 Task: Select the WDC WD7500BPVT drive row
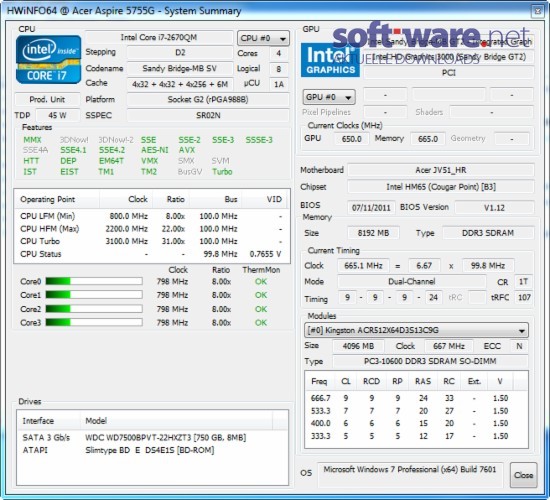tap(152, 438)
